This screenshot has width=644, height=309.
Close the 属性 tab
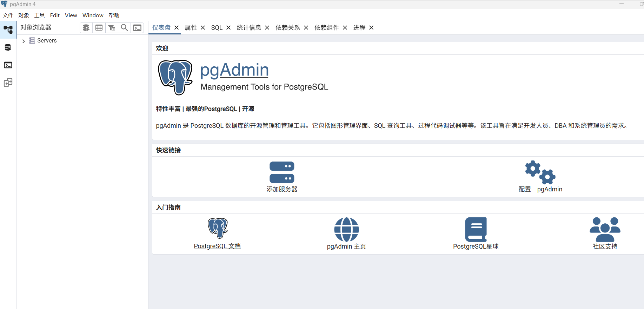point(203,28)
